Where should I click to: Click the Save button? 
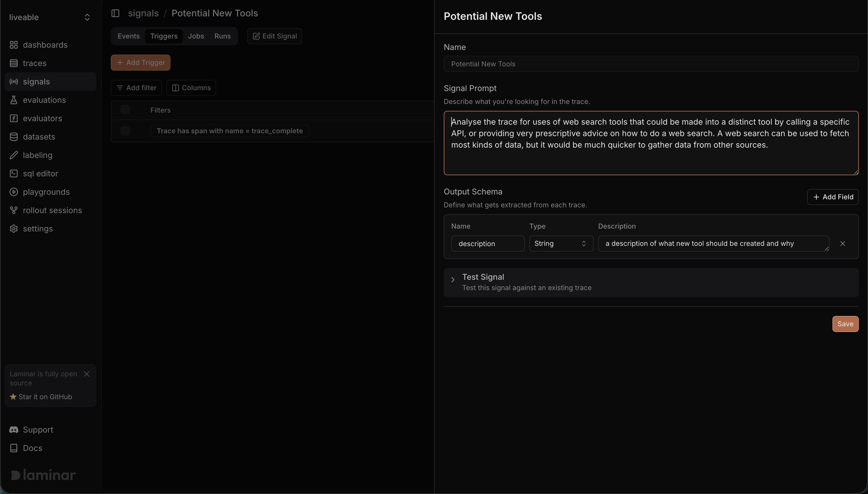(x=845, y=324)
